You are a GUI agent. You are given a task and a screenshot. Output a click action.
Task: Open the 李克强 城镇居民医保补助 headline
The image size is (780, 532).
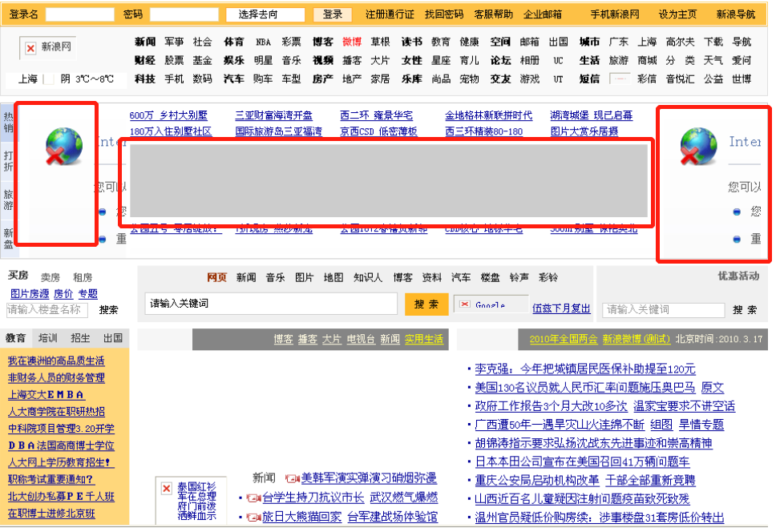[585, 369]
